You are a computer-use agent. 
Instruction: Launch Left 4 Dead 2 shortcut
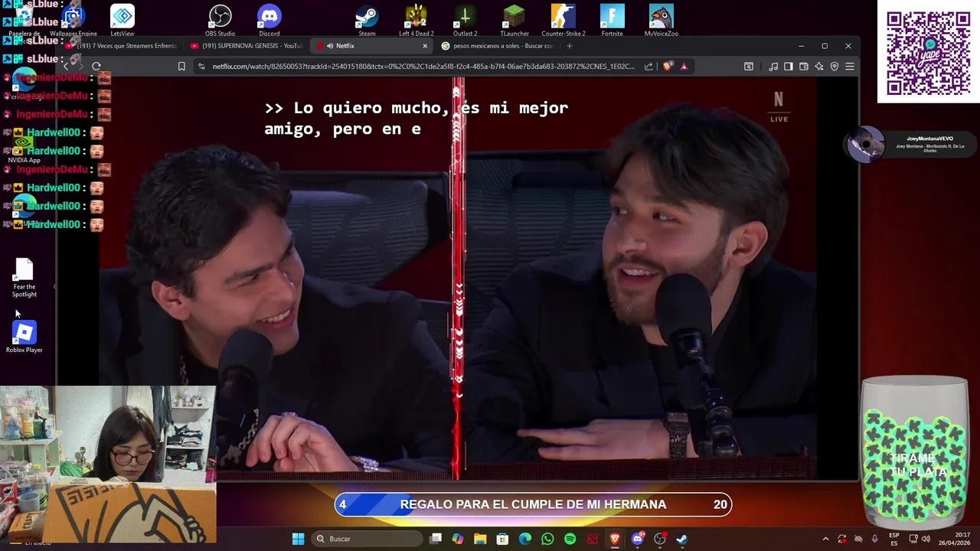[416, 21]
